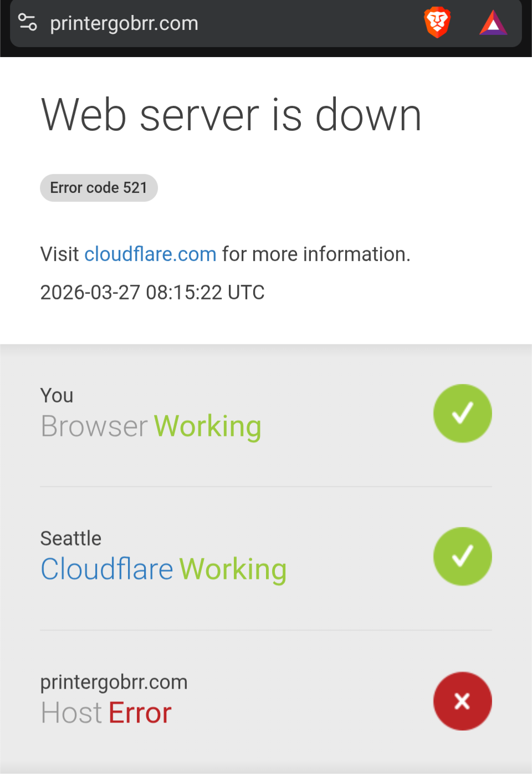
Task: Open Brave Rewards triangle icon
Action: (493, 24)
